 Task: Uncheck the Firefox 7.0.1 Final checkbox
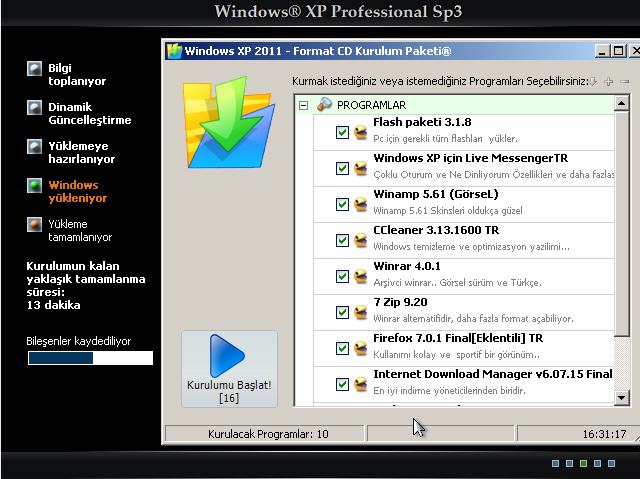click(x=342, y=348)
